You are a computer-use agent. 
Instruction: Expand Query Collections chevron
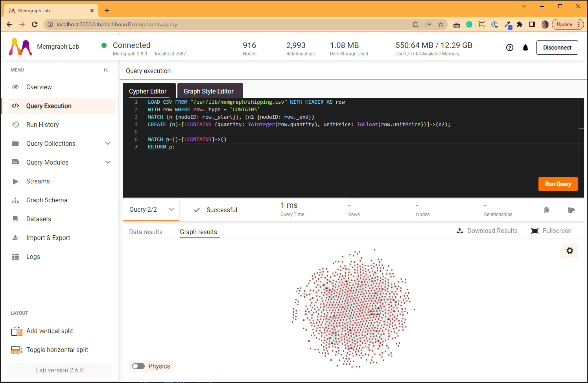tap(108, 143)
